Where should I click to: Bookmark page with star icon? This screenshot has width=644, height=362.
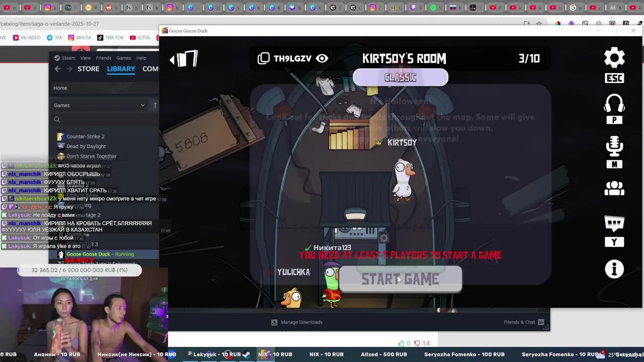[539, 24]
